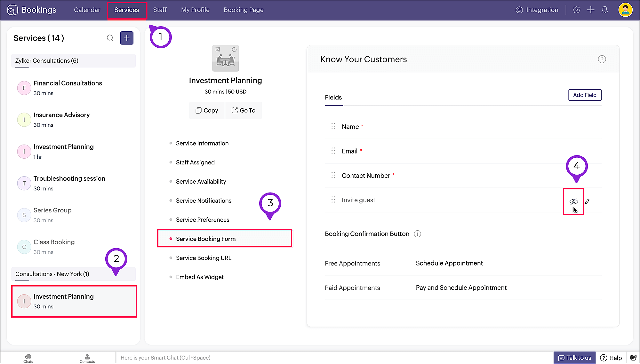The height and width of the screenshot is (364, 640).
Task: Click the drag handle of Email field
Action: (x=333, y=151)
